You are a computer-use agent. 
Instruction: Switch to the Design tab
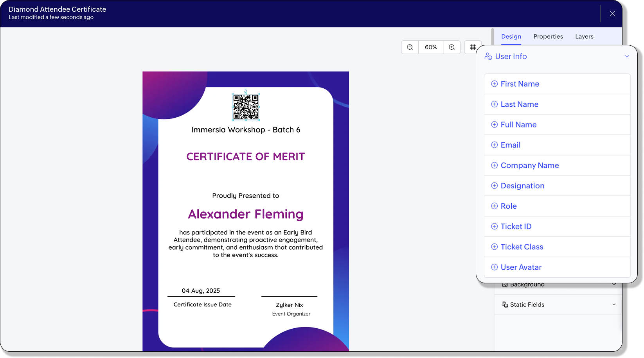point(511,36)
